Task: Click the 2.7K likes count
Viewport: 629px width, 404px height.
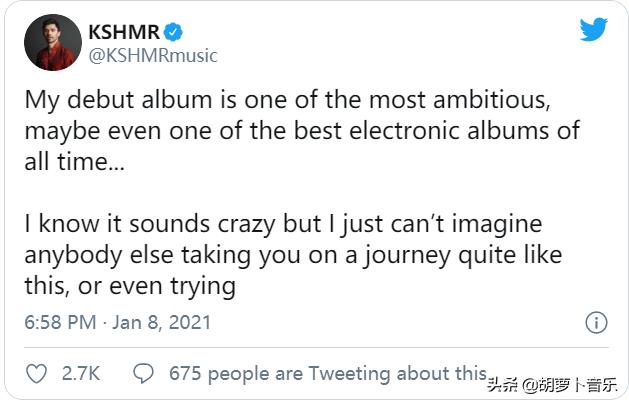Action: point(82,374)
